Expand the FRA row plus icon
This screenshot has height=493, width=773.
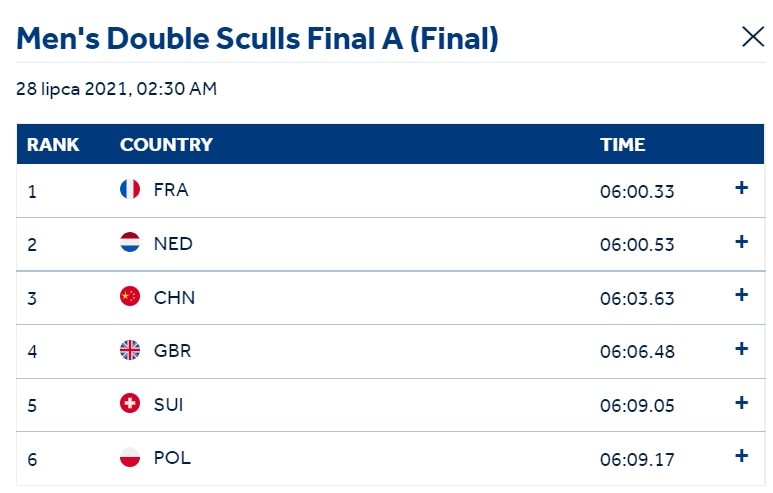(741, 188)
